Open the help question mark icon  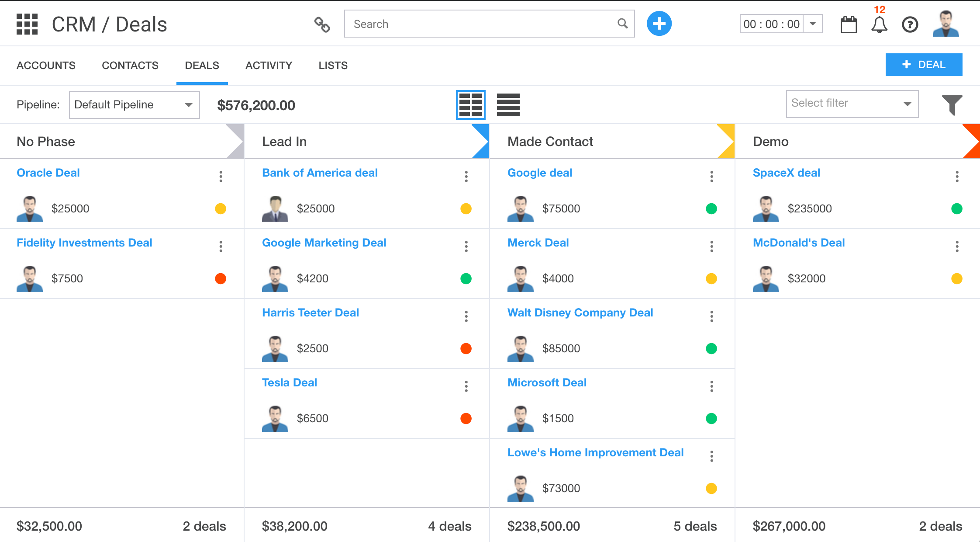[x=910, y=24]
